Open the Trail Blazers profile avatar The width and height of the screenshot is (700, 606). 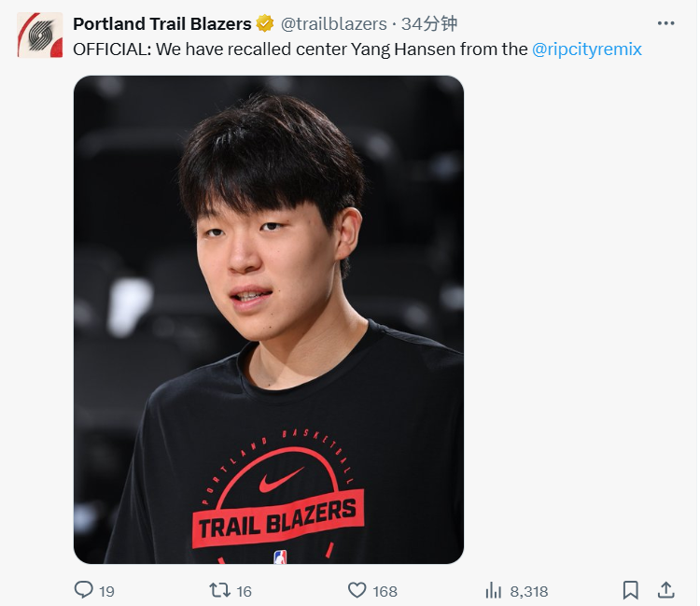click(x=40, y=35)
